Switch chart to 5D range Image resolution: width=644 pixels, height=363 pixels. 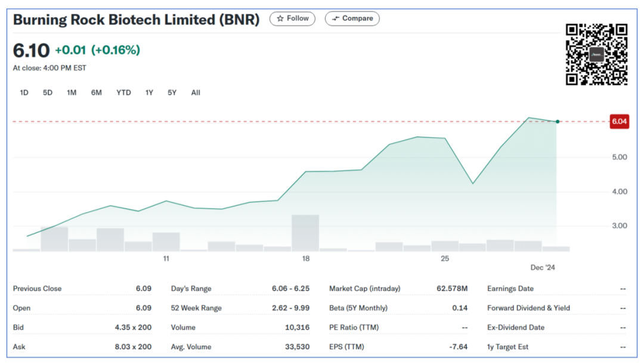click(48, 92)
